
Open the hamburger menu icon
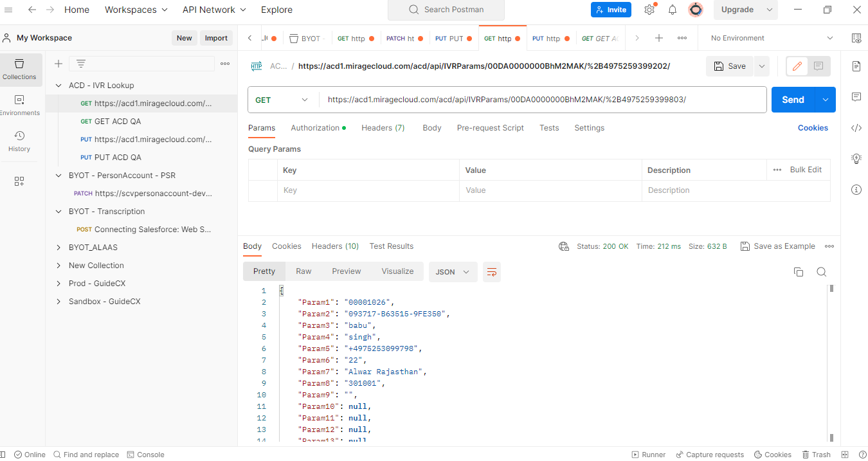[x=8, y=10]
